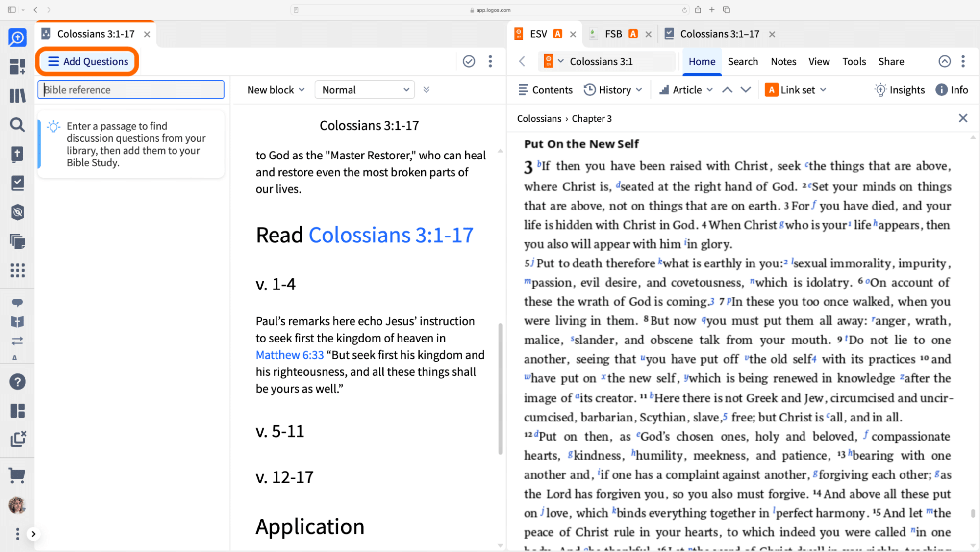Open the Article navigation dropdown
The height and width of the screenshot is (552, 980).
pos(686,90)
